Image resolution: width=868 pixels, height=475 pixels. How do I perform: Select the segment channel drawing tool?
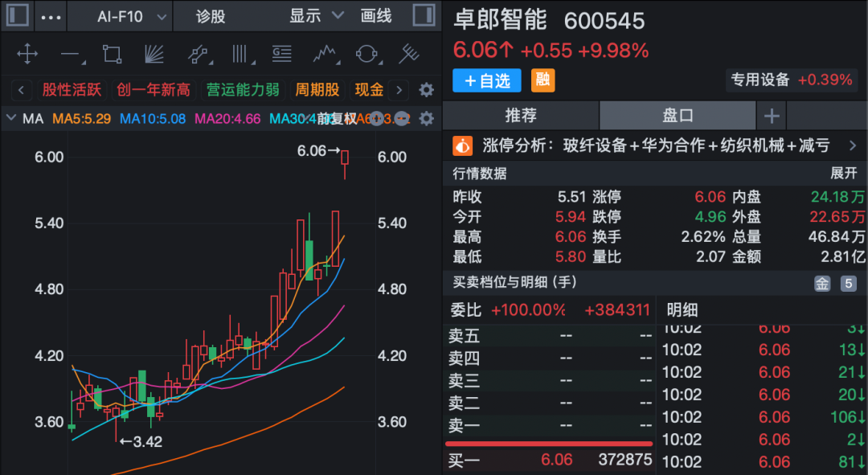pos(198,55)
